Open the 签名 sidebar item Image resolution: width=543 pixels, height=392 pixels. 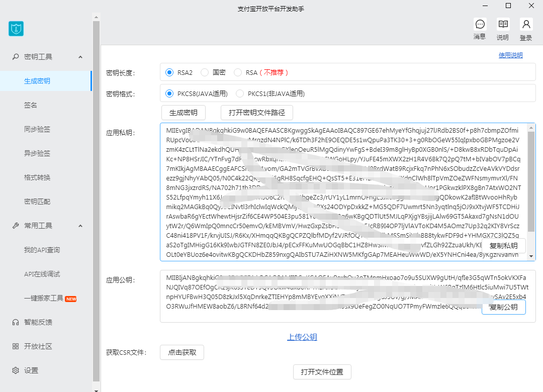31,105
